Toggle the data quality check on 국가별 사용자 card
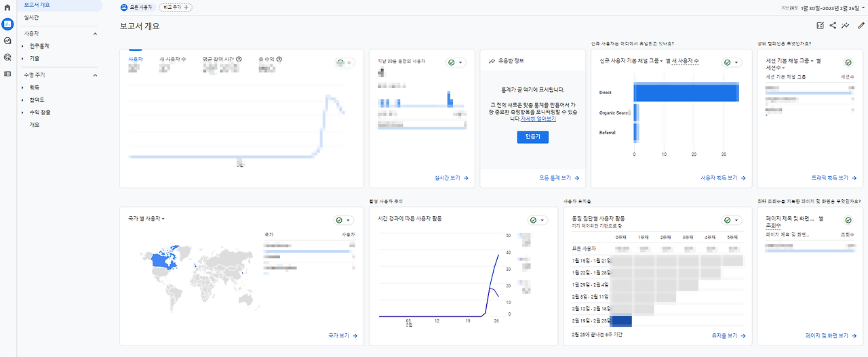The width and height of the screenshot is (868, 357). (344, 220)
